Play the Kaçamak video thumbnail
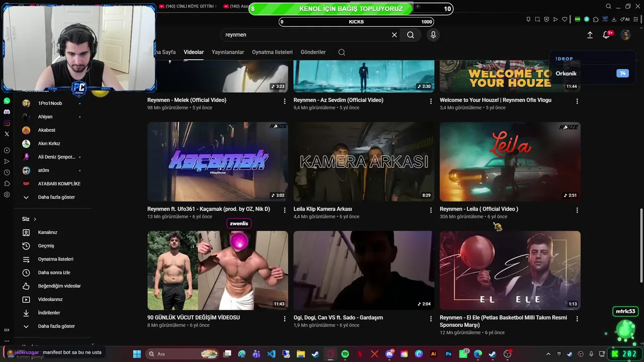The image size is (644, 362). click(x=218, y=162)
